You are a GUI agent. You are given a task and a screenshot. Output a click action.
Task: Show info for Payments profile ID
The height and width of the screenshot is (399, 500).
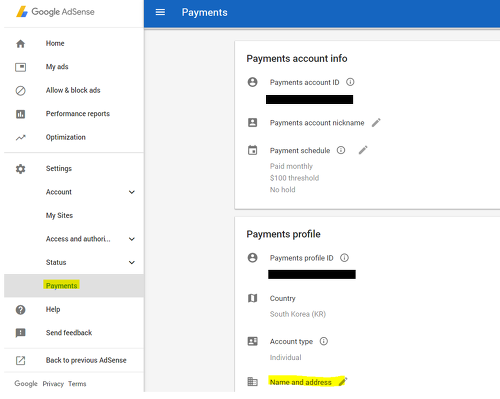pos(344,258)
